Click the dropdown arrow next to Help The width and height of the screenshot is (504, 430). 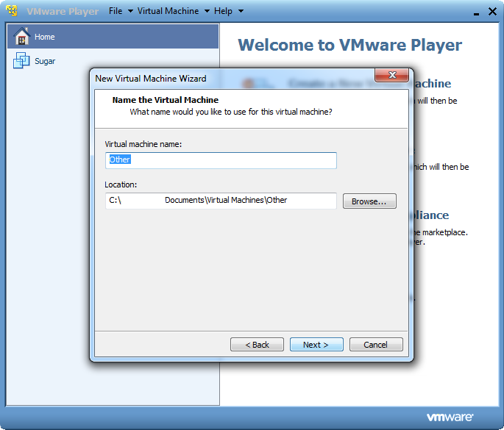click(x=241, y=12)
